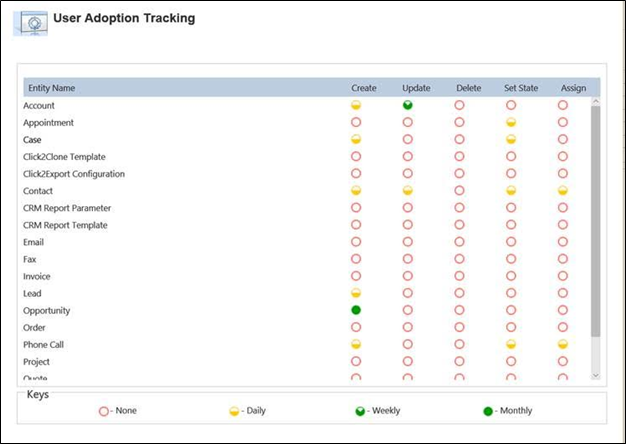Toggle Click2Export Configuration's Update circle
The width and height of the screenshot is (626, 444).
pos(408,173)
